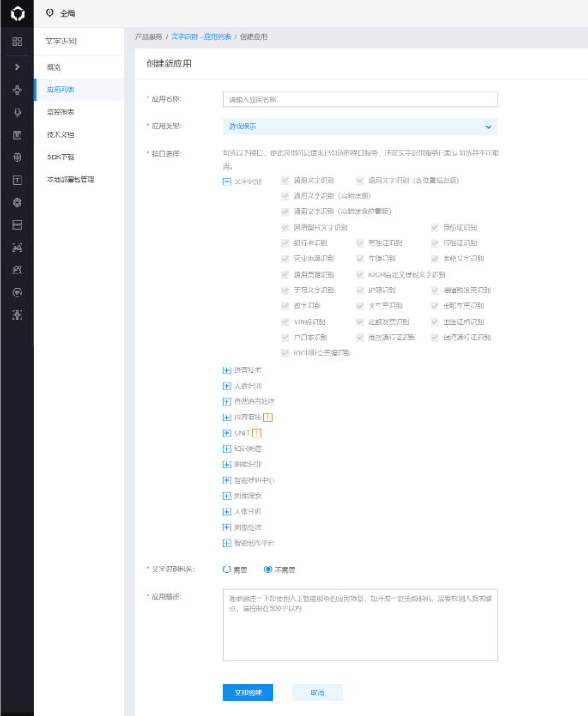Click the 立即创建 button
Image resolution: width=588 pixels, height=716 pixels.
pyautogui.click(x=248, y=692)
